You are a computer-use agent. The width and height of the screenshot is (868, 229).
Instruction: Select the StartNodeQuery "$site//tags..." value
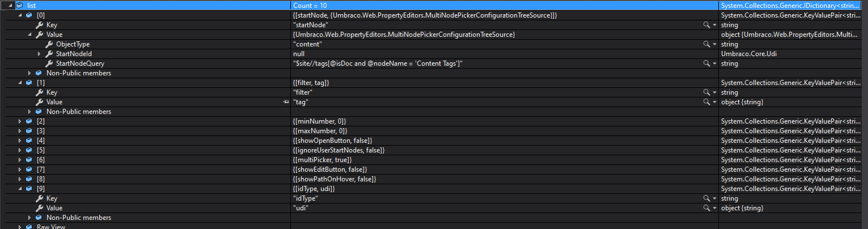378,63
